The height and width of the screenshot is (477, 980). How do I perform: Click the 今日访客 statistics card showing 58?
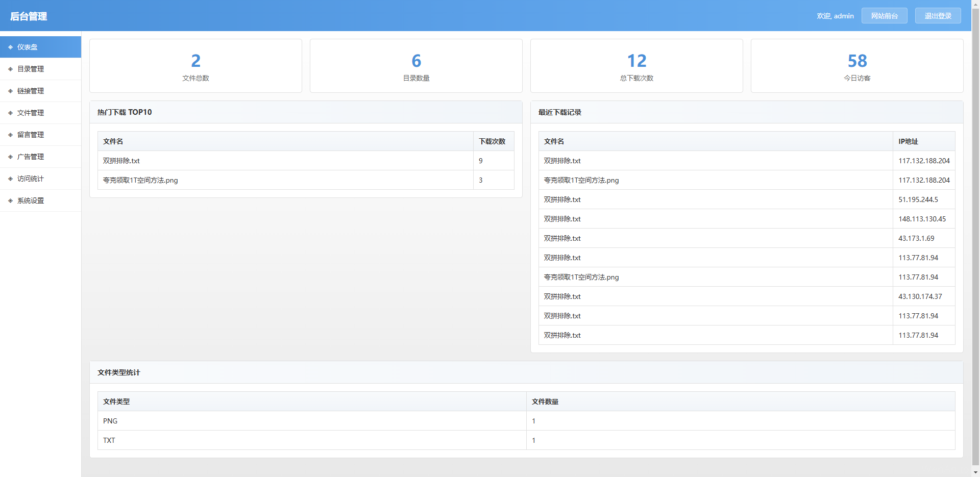click(x=857, y=66)
